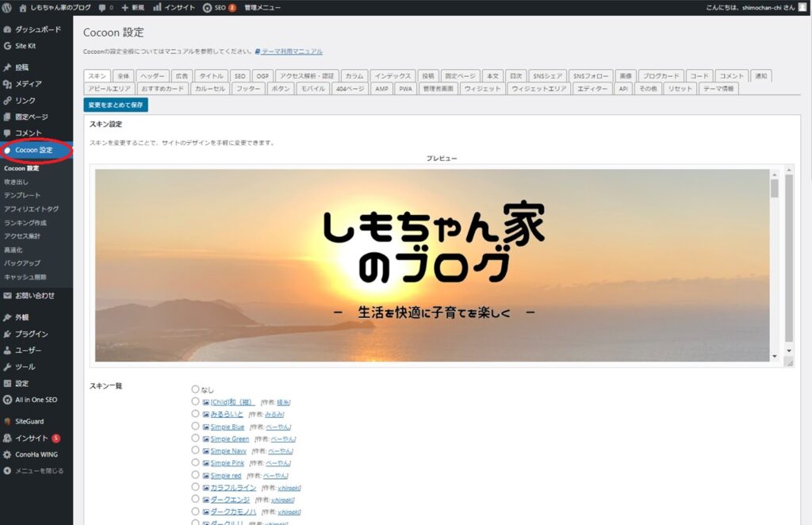Click the 変更をまとめて保存 save button
This screenshot has height=525, width=812.
click(114, 104)
